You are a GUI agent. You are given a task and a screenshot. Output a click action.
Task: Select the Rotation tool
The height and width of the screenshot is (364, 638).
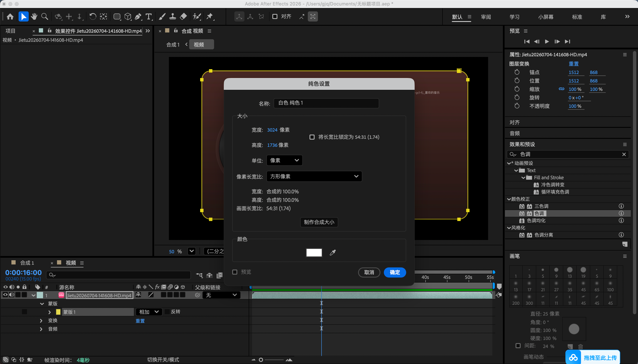pos(92,16)
